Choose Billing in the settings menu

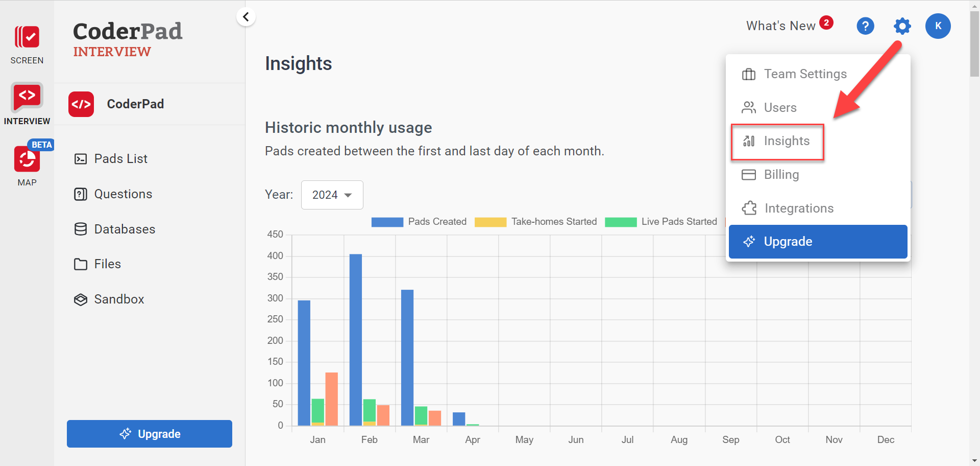coord(781,175)
